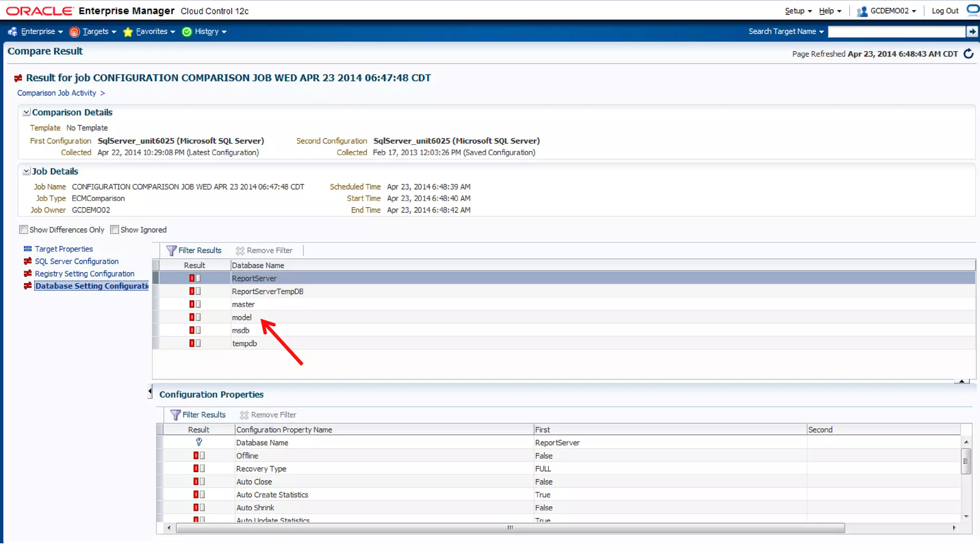Click the SQL Server Configuration difference icon
Viewport: 980px width, 551px height.
pos(28,262)
